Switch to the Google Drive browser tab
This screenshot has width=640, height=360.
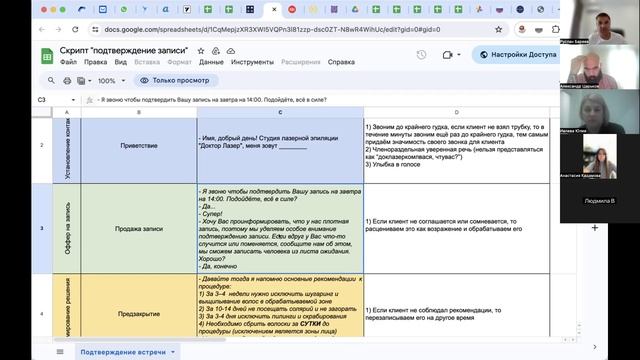pyautogui.click(x=355, y=9)
